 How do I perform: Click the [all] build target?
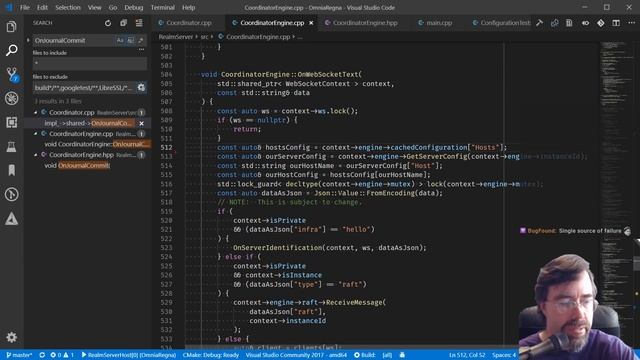[387, 355]
